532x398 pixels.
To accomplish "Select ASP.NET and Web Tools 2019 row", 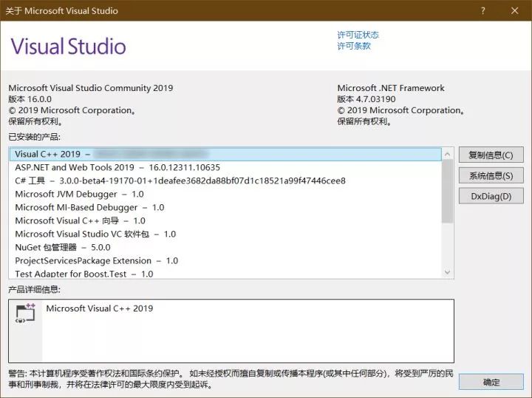I will point(225,167).
